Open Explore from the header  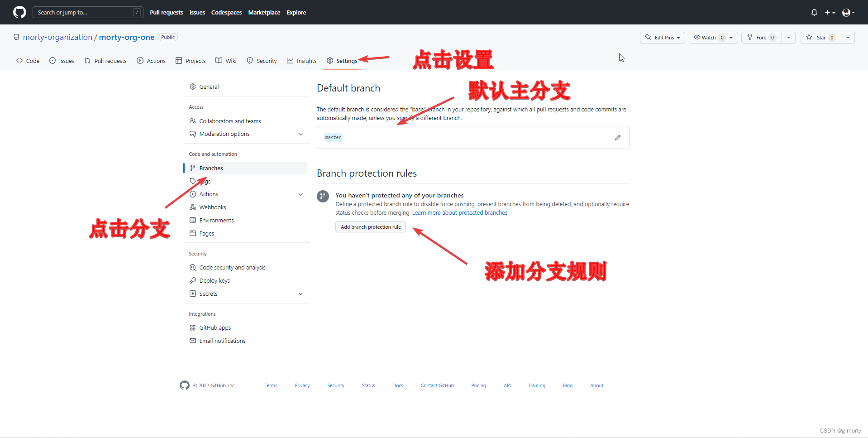tap(296, 12)
